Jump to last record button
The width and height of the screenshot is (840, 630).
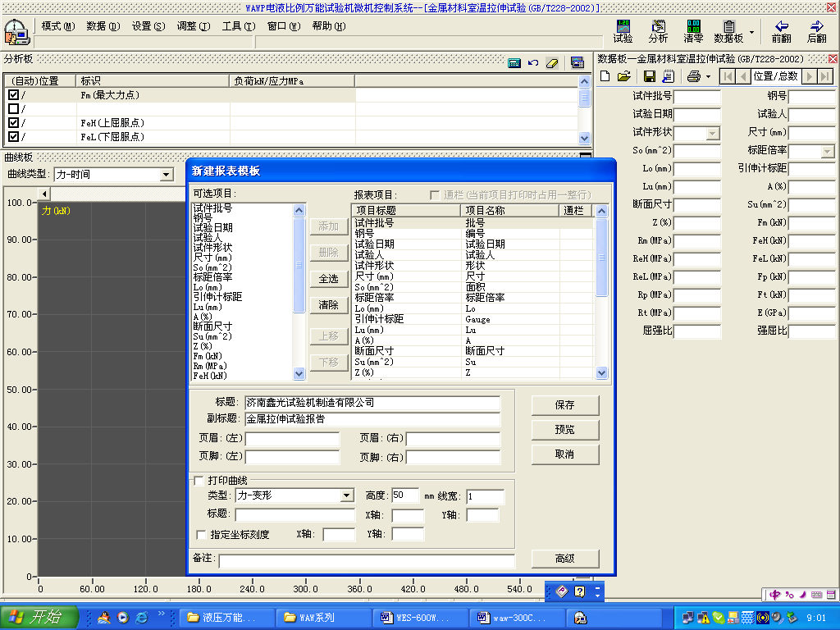click(825, 76)
